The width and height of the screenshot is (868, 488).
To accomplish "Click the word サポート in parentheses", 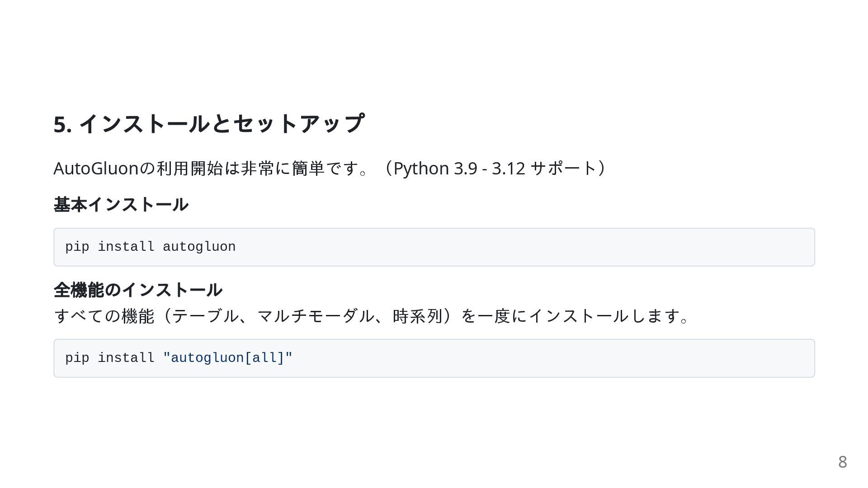I will tap(564, 168).
